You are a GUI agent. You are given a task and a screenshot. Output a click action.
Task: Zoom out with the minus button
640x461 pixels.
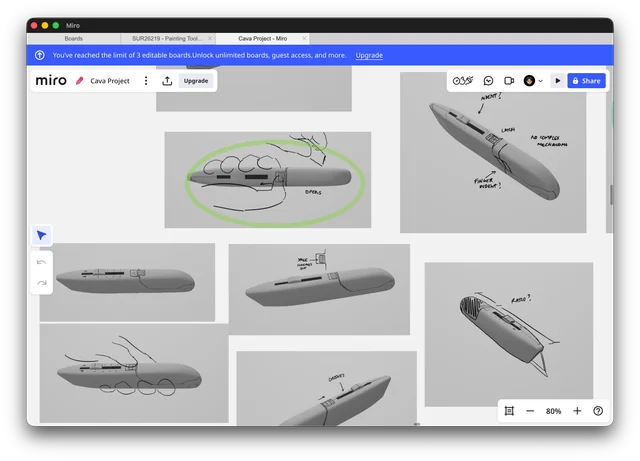pyautogui.click(x=530, y=411)
